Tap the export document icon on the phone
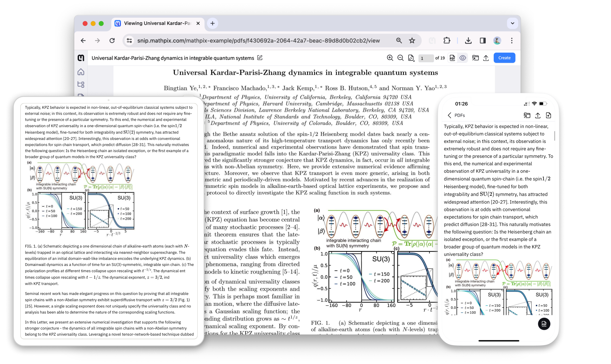Image resolution: width=611 pixels, height=364 pixels. pyautogui.click(x=548, y=115)
